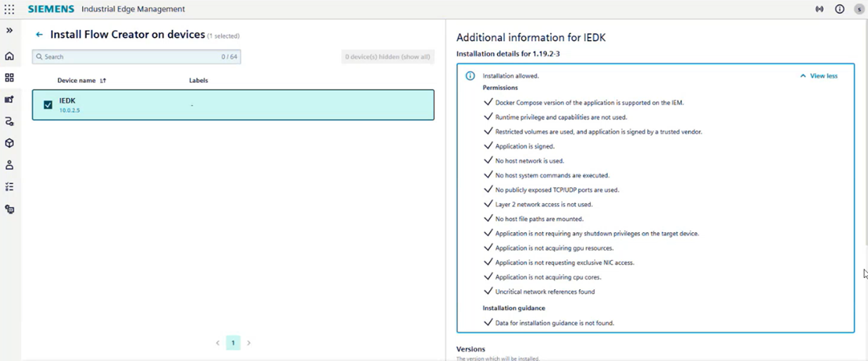
Task: Collapse details with View less
Action: click(819, 76)
